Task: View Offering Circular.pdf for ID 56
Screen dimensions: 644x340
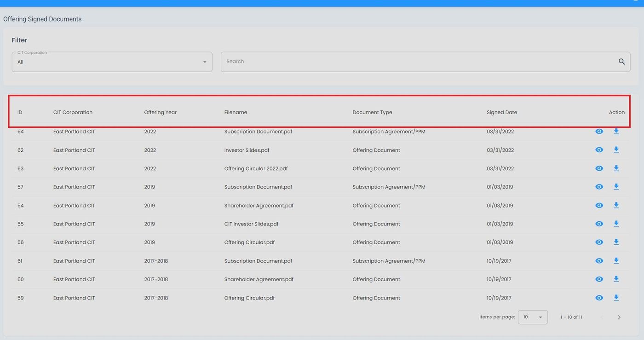Action: 599,242
